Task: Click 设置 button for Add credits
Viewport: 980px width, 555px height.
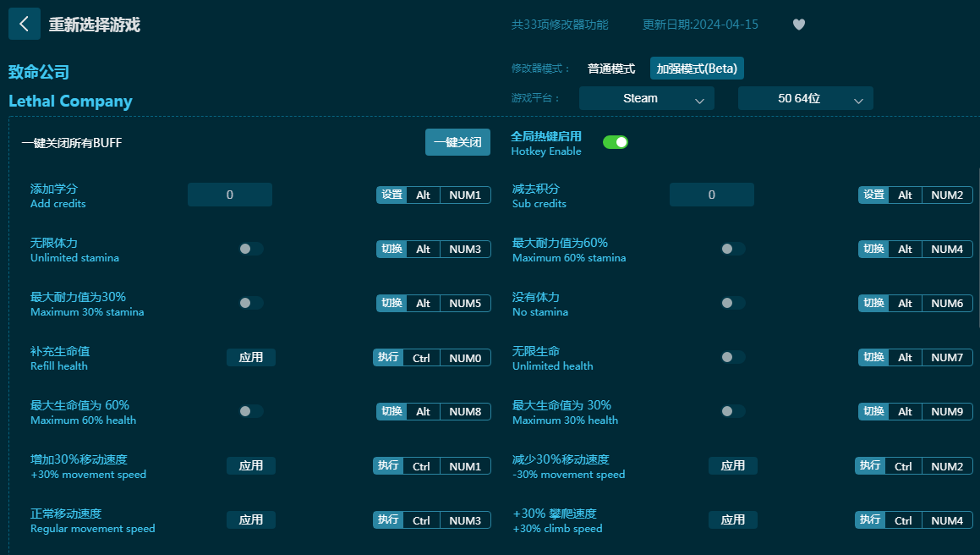Action: (391, 195)
